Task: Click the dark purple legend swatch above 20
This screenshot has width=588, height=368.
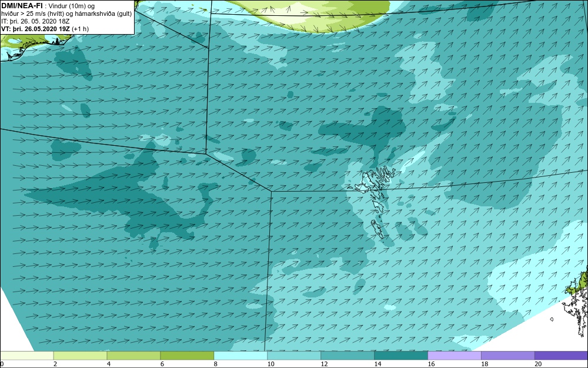Action: click(x=561, y=356)
